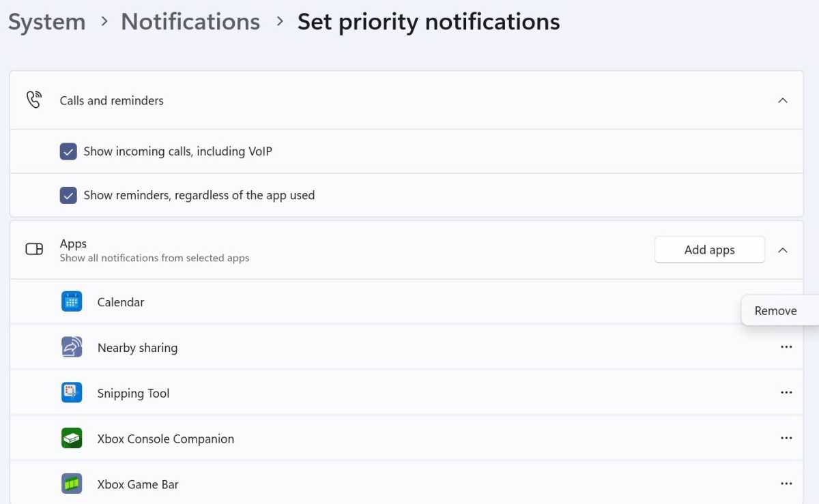Image resolution: width=819 pixels, height=504 pixels.
Task: Click the phone icon beside Calls and reminders
Action: [34, 100]
